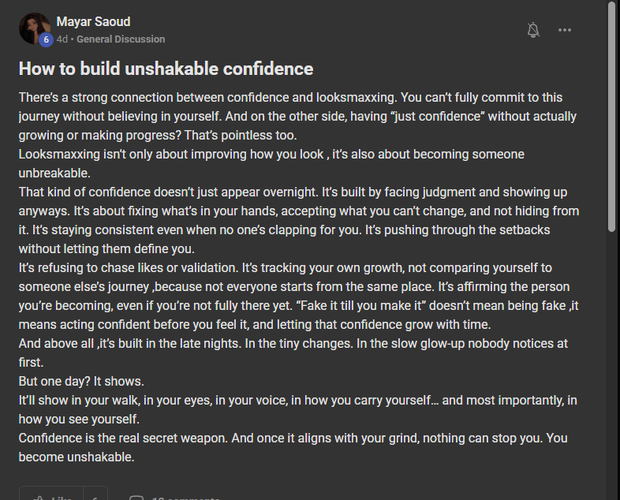The height and width of the screenshot is (500, 620).
Task: Click the line 'But one day? It shows.'
Action: pos(81,381)
